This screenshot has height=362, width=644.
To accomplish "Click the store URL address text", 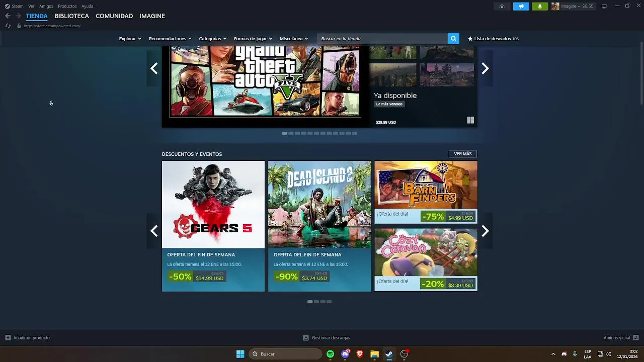I will (x=52, y=26).
